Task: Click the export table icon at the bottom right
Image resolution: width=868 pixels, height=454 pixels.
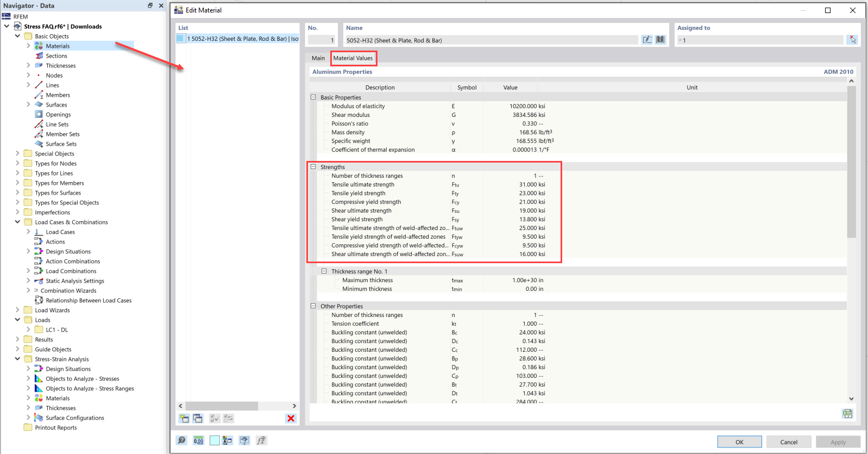Action: [x=847, y=414]
